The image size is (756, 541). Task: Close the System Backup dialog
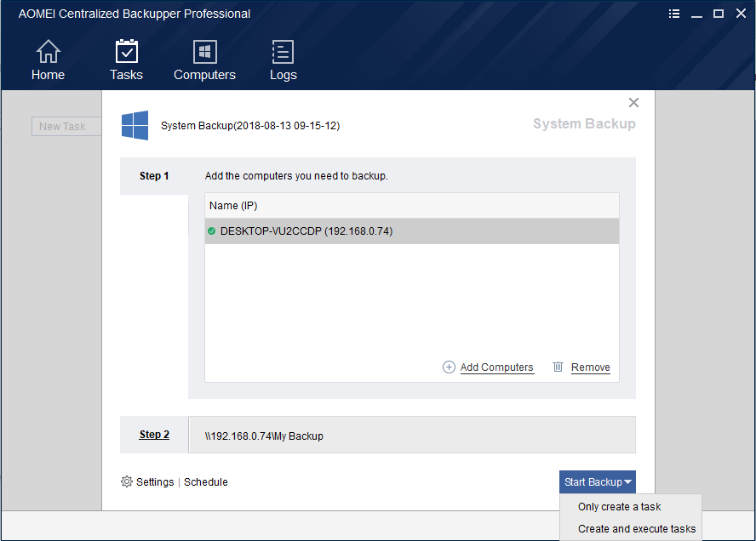click(633, 103)
